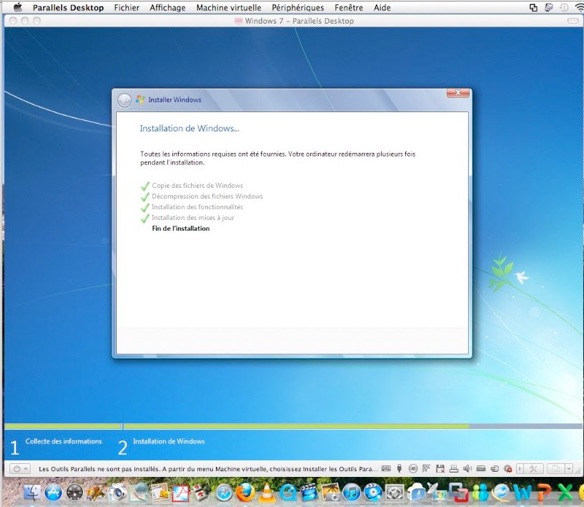Open Internet Explorer icon in the Dock
This screenshot has width=584, height=507.
pos(501,492)
